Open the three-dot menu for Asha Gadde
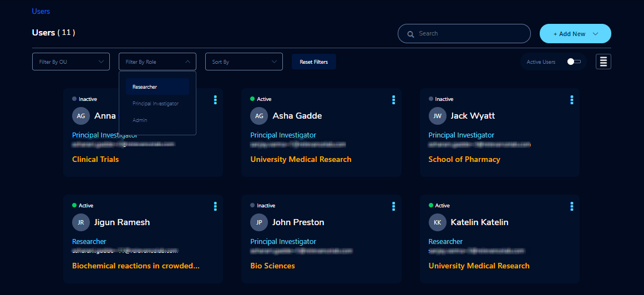The image size is (644, 295). click(393, 100)
